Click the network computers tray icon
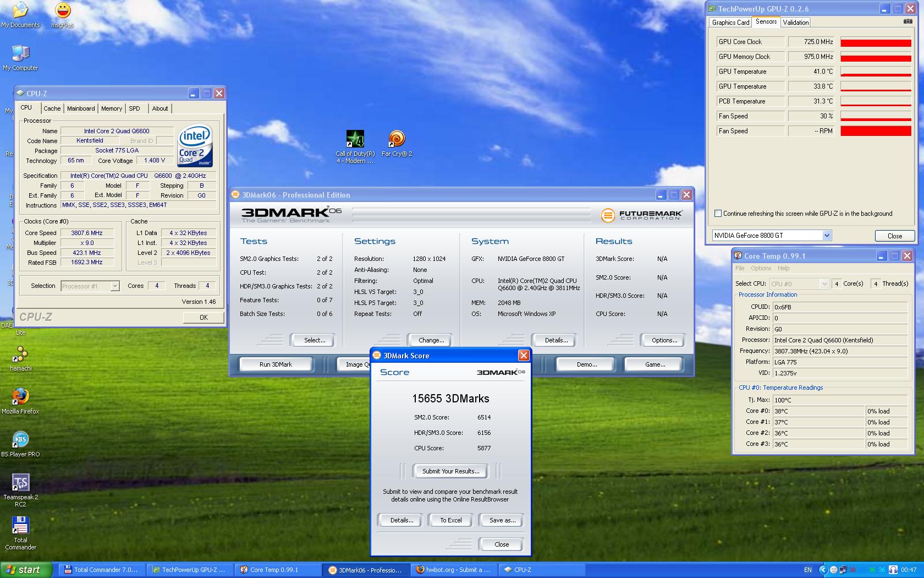The image size is (924, 578). click(x=843, y=570)
